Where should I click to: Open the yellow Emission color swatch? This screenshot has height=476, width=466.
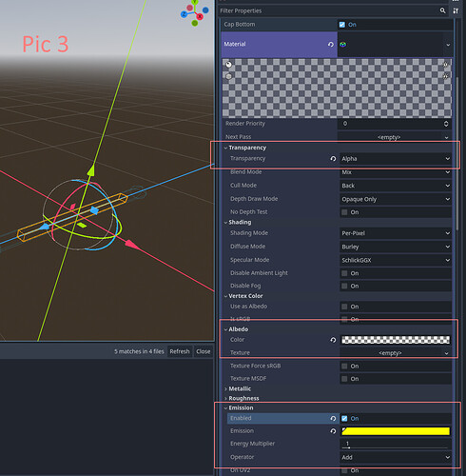[x=396, y=431]
